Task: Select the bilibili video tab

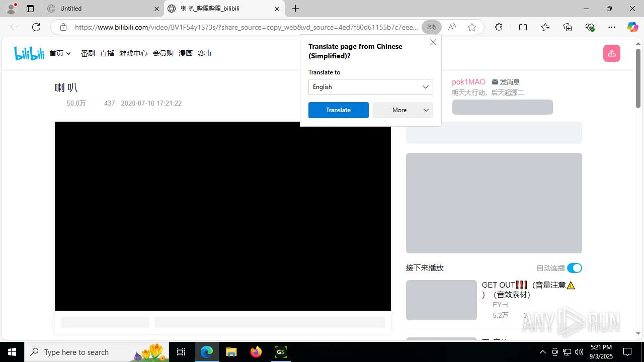Action: click(x=224, y=9)
